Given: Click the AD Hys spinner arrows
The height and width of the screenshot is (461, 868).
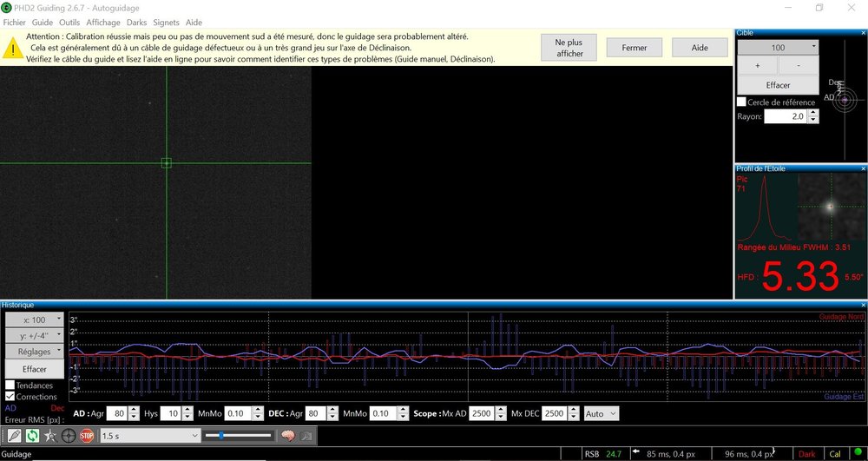Looking at the screenshot, I should coord(188,413).
